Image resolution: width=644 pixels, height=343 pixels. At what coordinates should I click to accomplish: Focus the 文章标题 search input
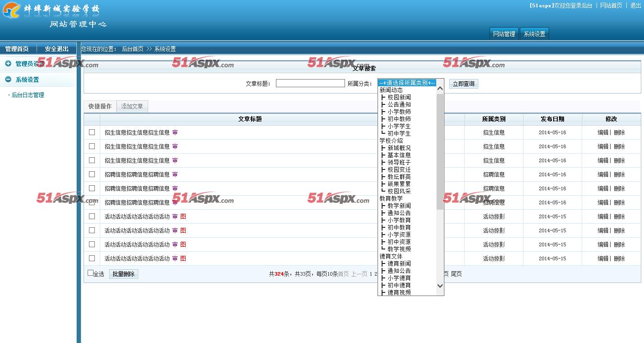click(310, 83)
